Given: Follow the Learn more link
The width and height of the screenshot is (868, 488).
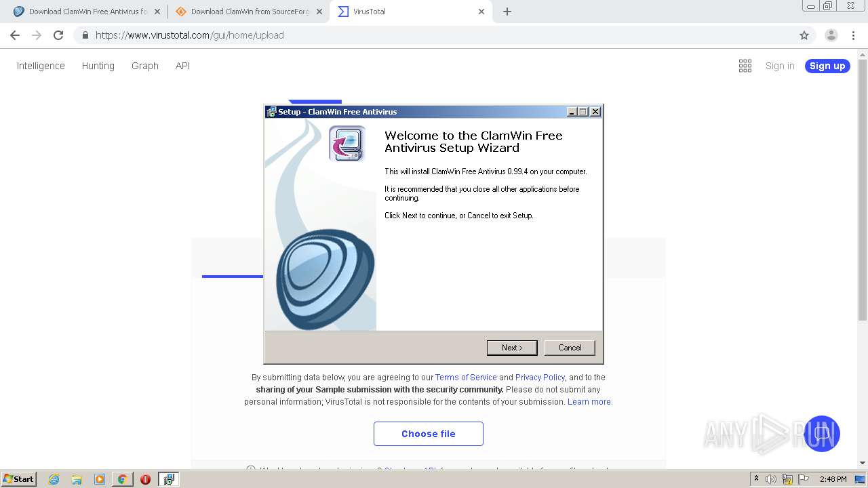Looking at the screenshot, I should [589, 402].
